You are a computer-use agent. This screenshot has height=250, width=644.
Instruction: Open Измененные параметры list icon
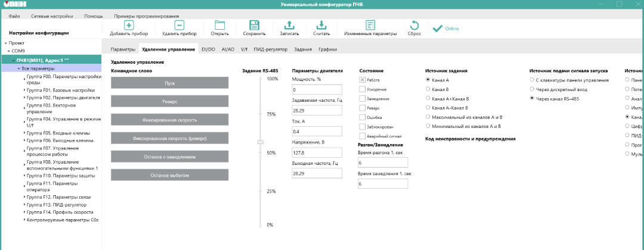[x=370, y=25]
